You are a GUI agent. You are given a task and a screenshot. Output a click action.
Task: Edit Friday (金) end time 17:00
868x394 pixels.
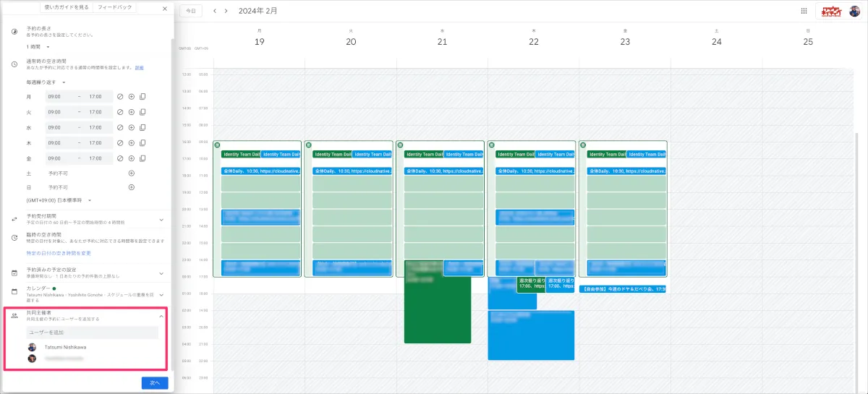coord(97,158)
